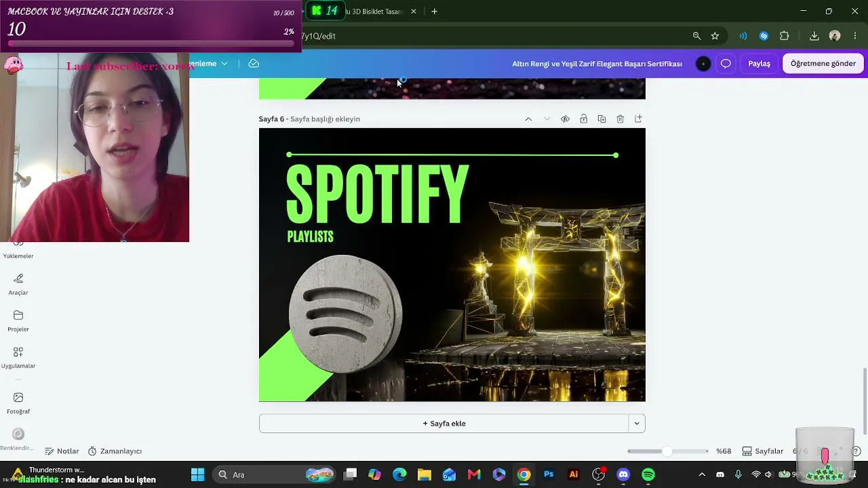Click the dark circular profile avatar in Canva header
This screenshot has height=488, width=868.
[703, 64]
